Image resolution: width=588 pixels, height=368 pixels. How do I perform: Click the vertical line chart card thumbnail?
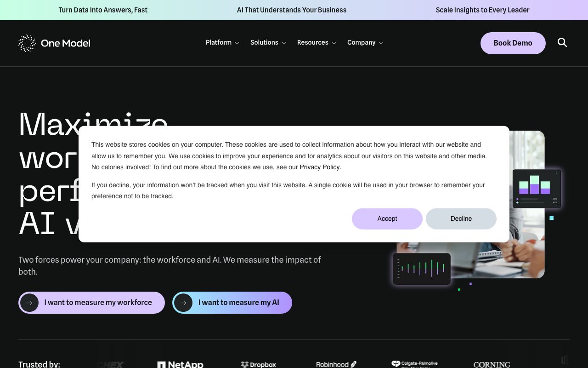(x=421, y=269)
